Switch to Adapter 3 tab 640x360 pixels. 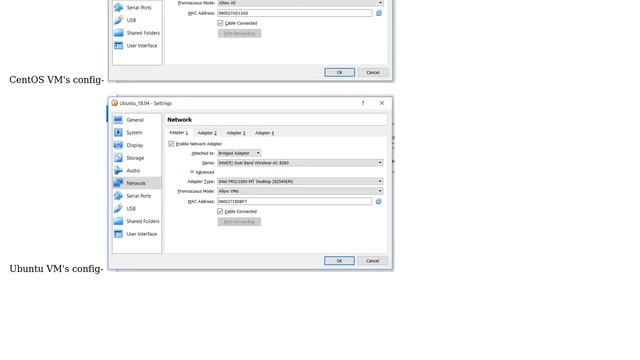[236, 133]
